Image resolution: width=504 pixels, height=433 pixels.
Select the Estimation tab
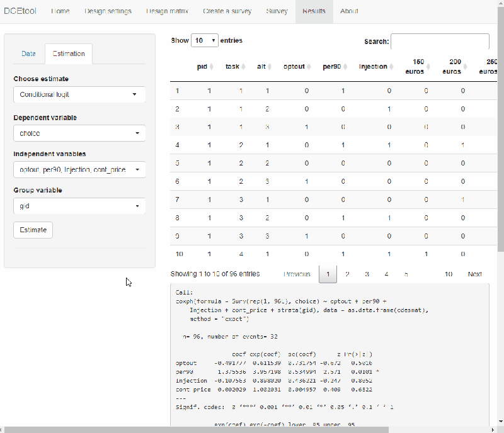click(x=69, y=53)
